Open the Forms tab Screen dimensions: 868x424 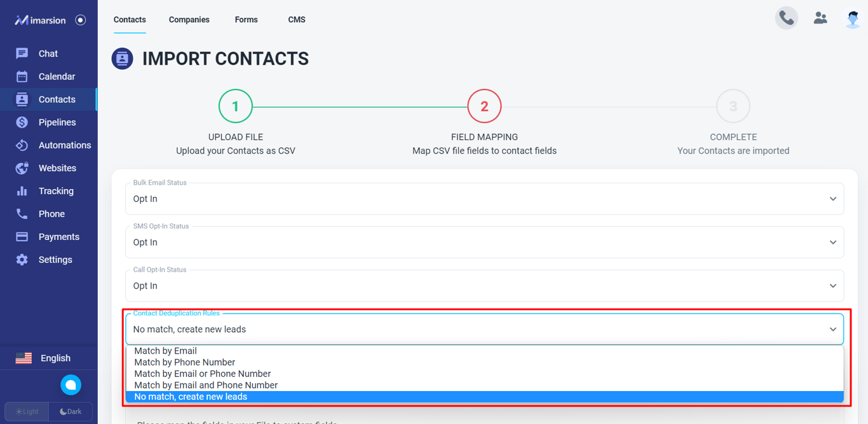(246, 20)
